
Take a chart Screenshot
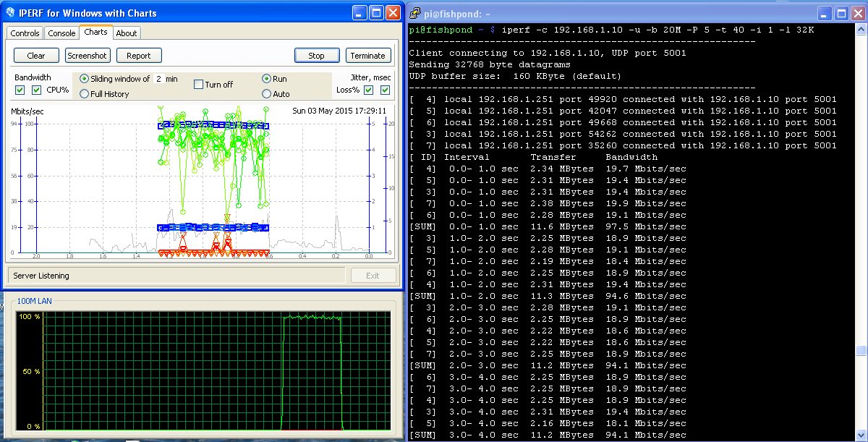(88, 56)
